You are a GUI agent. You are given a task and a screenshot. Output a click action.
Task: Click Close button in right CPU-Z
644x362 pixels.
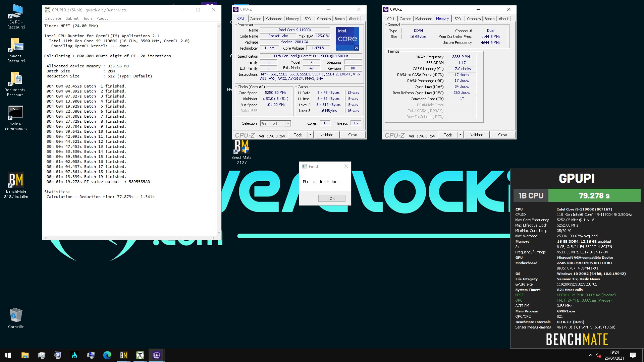pyautogui.click(x=502, y=135)
